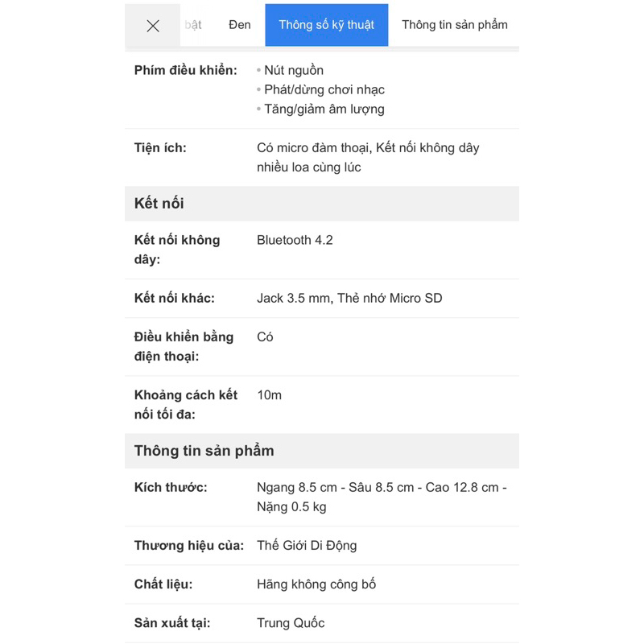Viewport: 644px width, 644px height.
Task: Select the Nút nguồn bullet item
Action: point(294,71)
